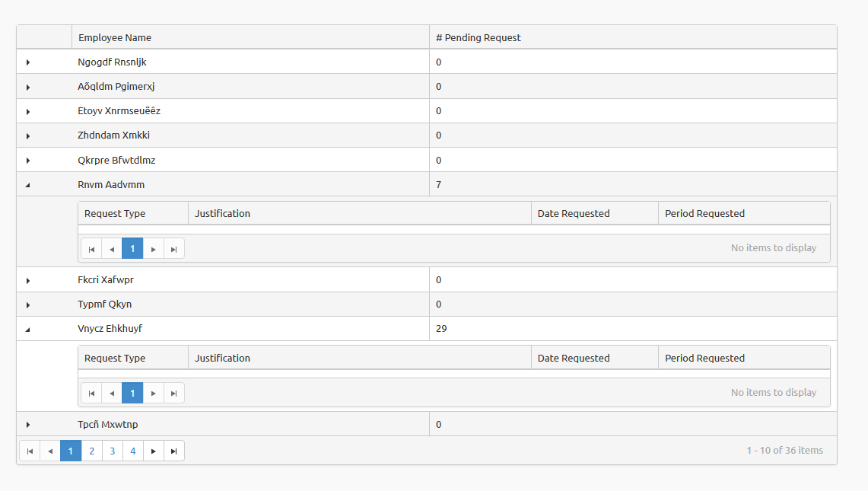Go to next page in main grid pager
This screenshot has height=491, width=868.
coord(154,451)
